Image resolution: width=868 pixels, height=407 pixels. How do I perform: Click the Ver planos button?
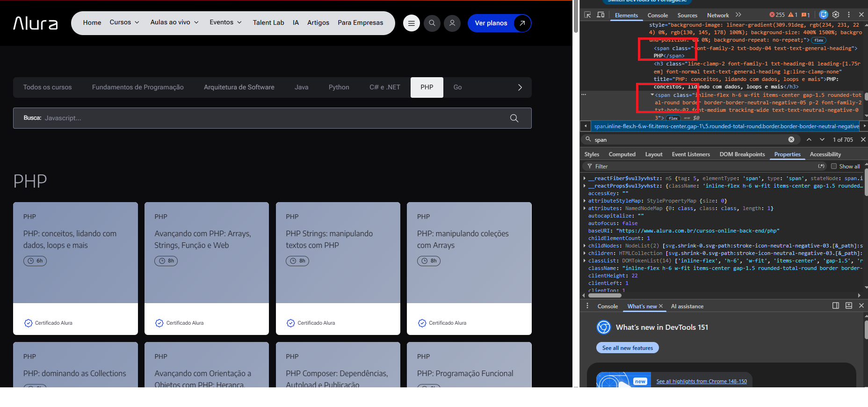click(x=499, y=23)
